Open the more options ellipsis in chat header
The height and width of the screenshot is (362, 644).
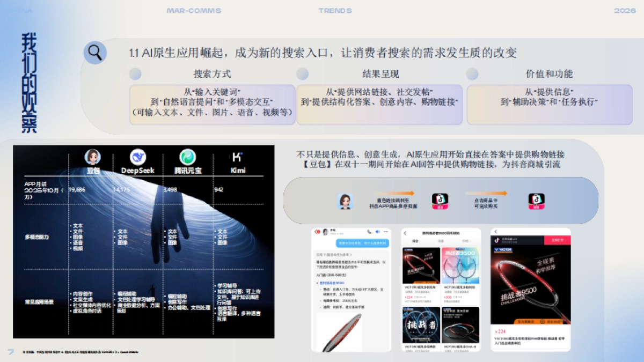386,232
